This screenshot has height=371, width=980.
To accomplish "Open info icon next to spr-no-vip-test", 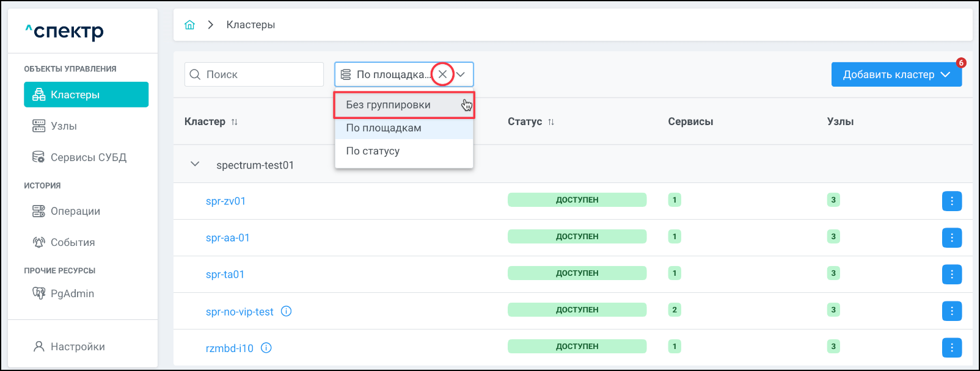I will click(x=286, y=311).
